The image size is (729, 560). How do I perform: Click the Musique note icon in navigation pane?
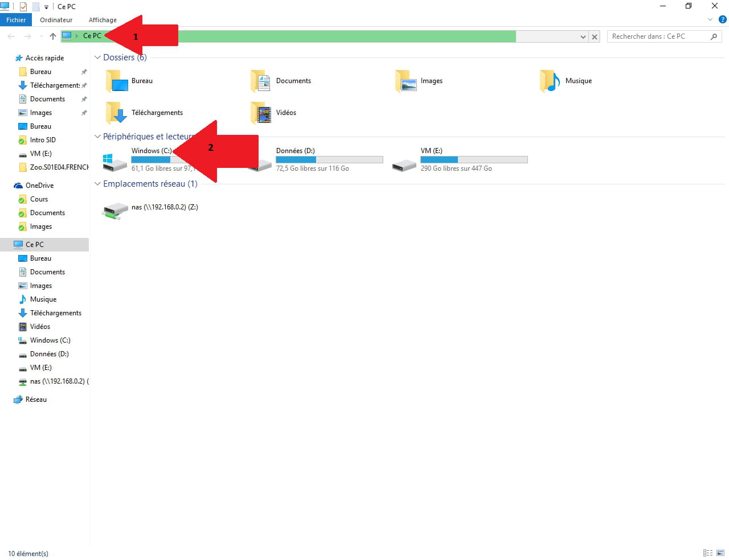[23, 299]
